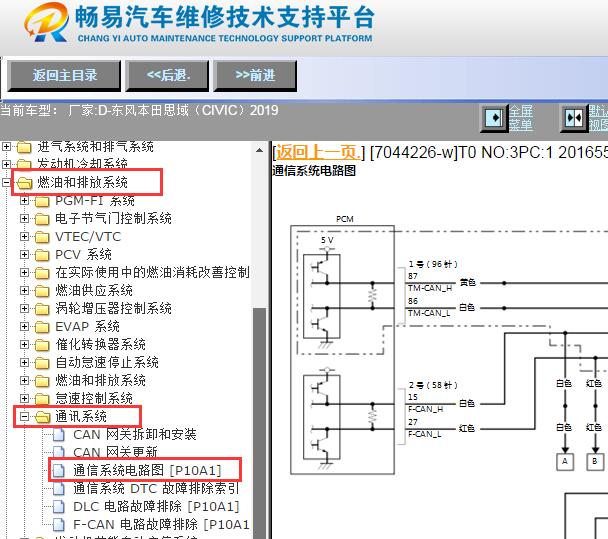Collapse the 燃油和排放系统 top-level node
Image resolution: width=608 pixels, height=539 pixels.
(x=6, y=182)
